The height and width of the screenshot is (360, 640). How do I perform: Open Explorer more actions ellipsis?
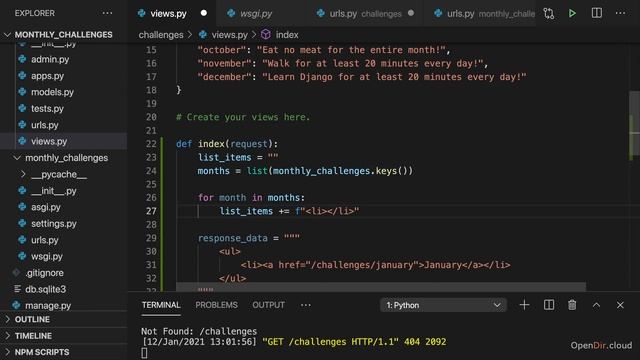(x=107, y=13)
